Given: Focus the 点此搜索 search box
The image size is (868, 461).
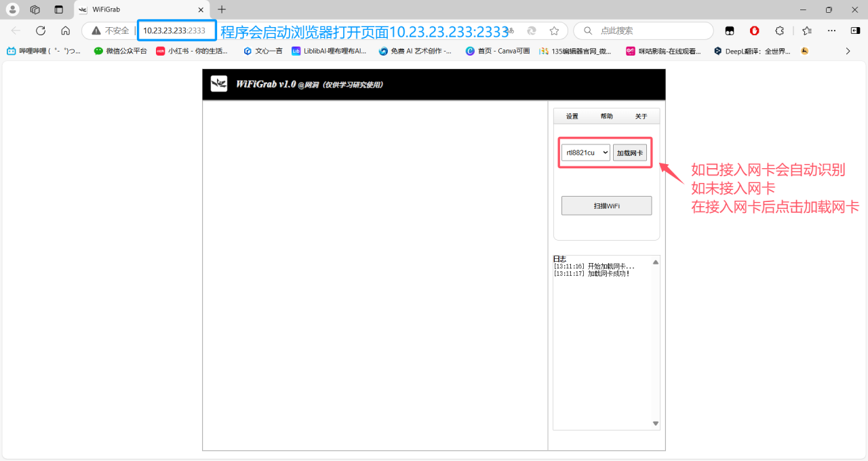Looking at the screenshot, I should [x=643, y=31].
